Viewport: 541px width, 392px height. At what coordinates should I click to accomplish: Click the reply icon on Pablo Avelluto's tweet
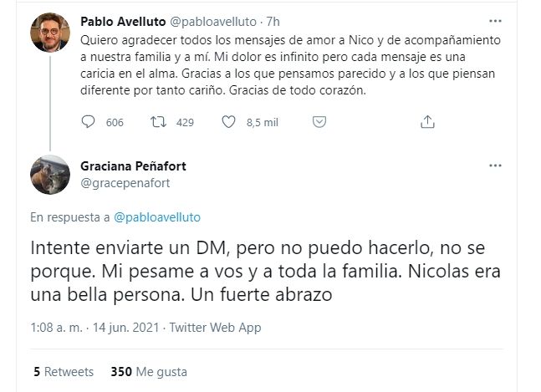[89, 122]
